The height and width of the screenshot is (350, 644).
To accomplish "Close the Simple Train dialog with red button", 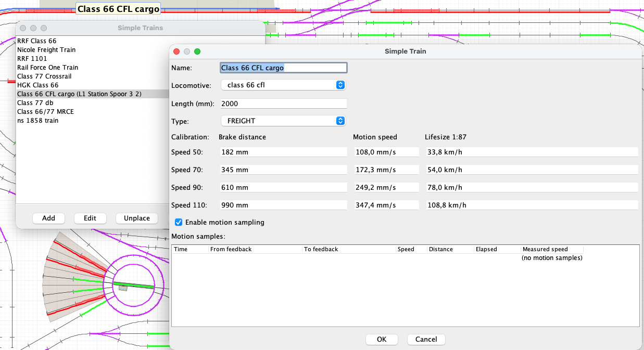I will [176, 51].
